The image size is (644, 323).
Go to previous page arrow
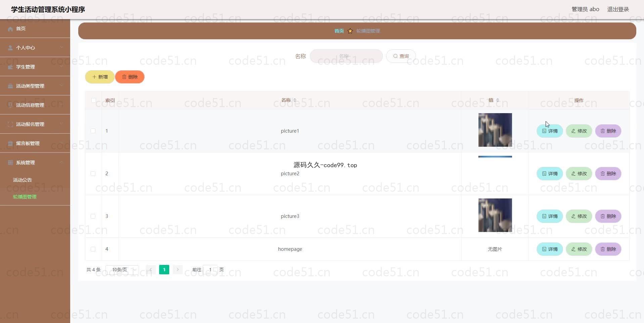(x=151, y=270)
